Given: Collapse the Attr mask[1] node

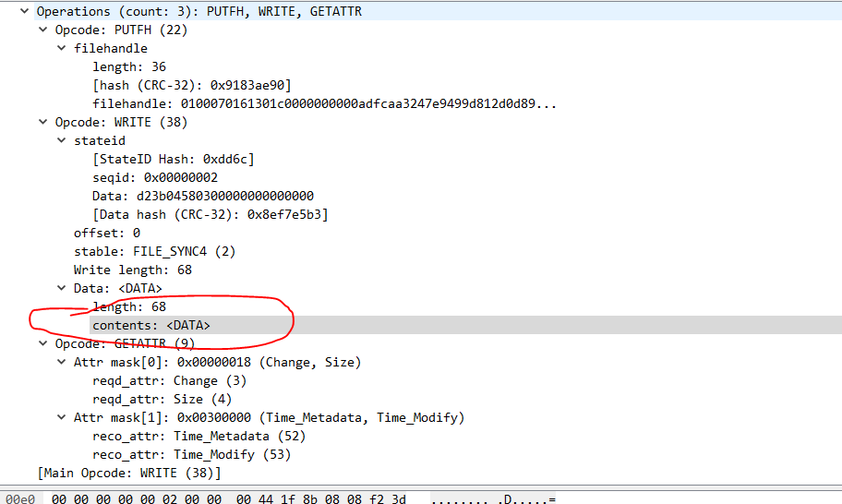Looking at the screenshot, I should 62,417.
